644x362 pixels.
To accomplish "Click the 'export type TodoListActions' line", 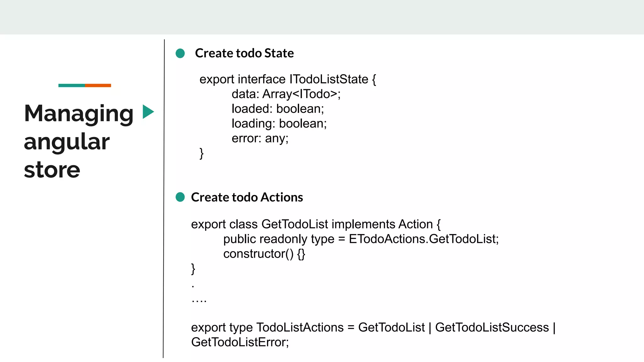I will (373, 327).
